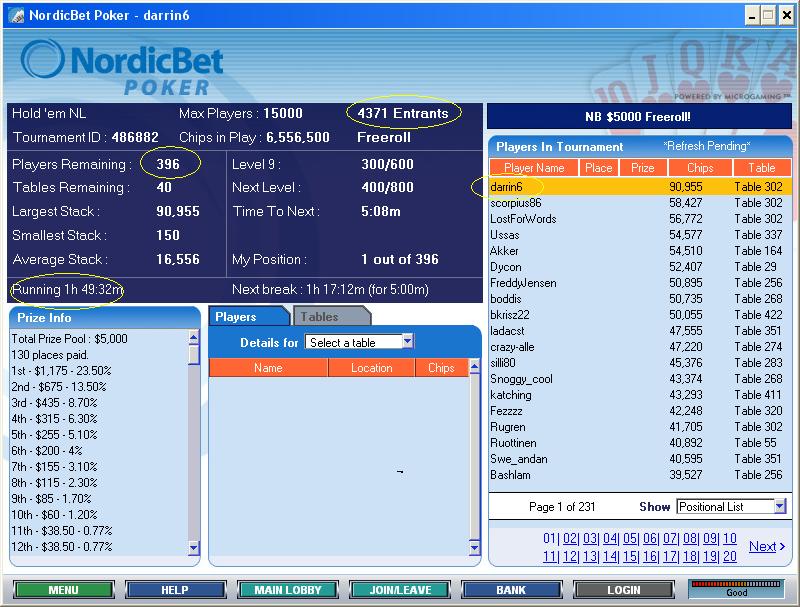Click the title bar application icon
Viewport: 800px width, 607px height.
[x=16, y=15]
